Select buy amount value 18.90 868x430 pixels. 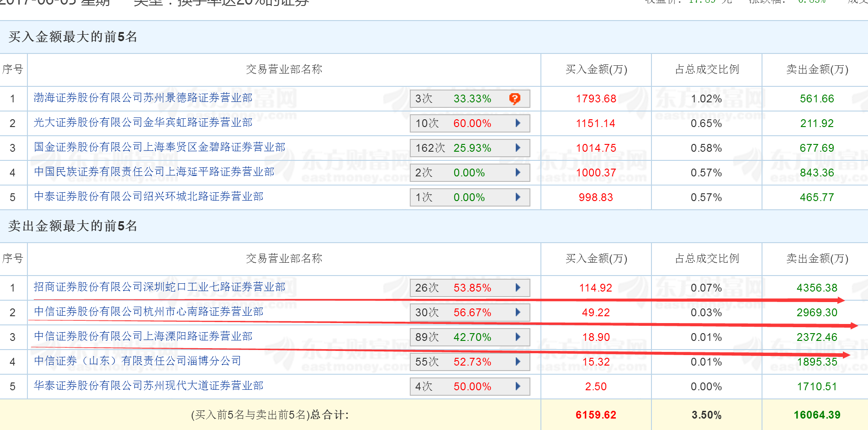pos(596,337)
